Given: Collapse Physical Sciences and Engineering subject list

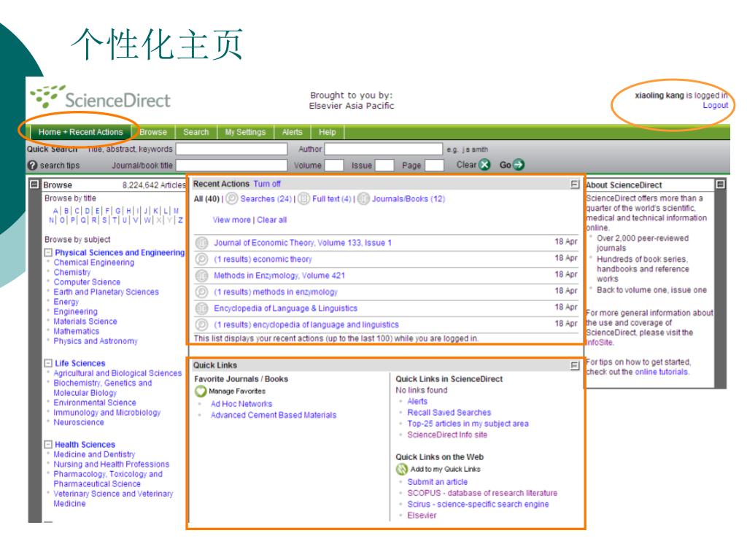Looking at the screenshot, I should [x=48, y=252].
